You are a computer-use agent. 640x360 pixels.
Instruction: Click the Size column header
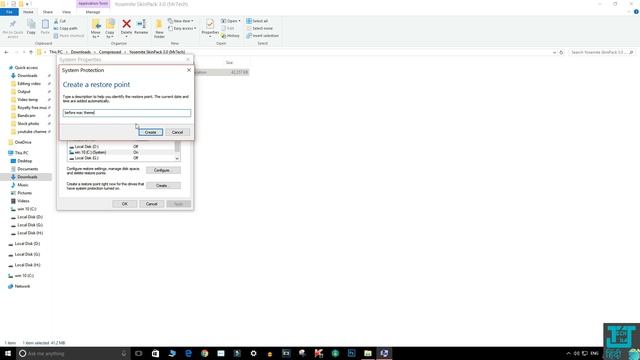coord(229,62)
